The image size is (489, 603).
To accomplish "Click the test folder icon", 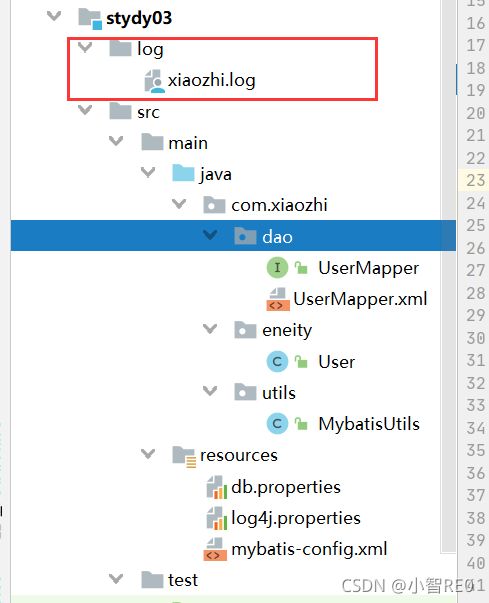I will pos(152,580).
